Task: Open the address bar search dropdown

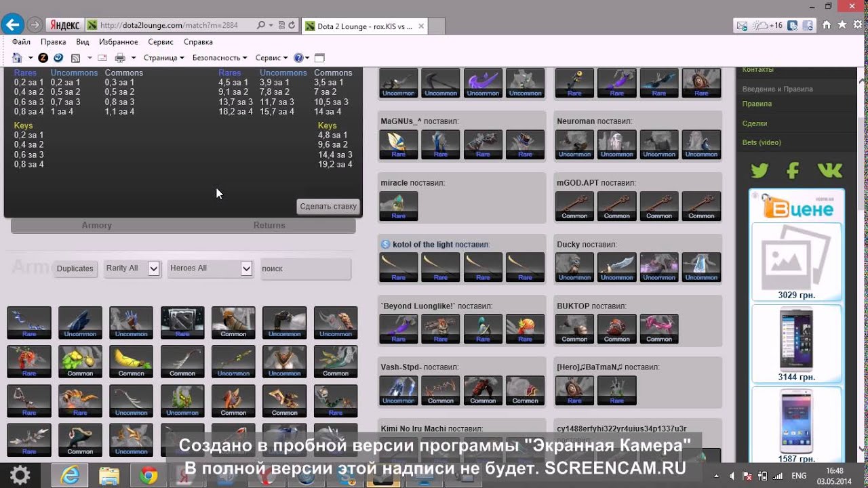Action: point(272,26)
